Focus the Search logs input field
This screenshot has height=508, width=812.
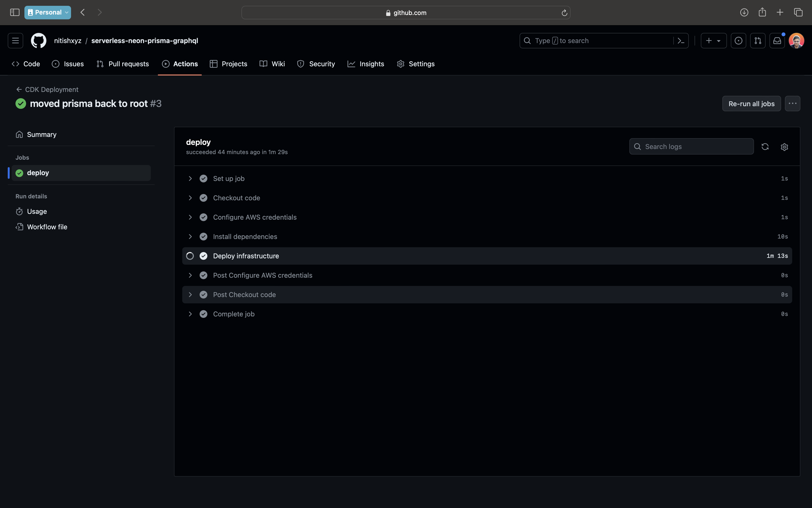click(x=691, y=147)
